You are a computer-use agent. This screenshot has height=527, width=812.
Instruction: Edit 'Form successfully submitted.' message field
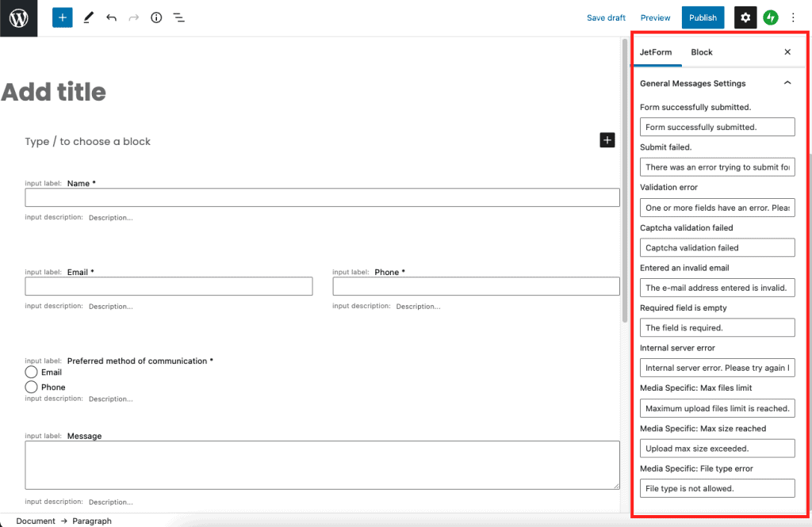[x=717, y=127]
